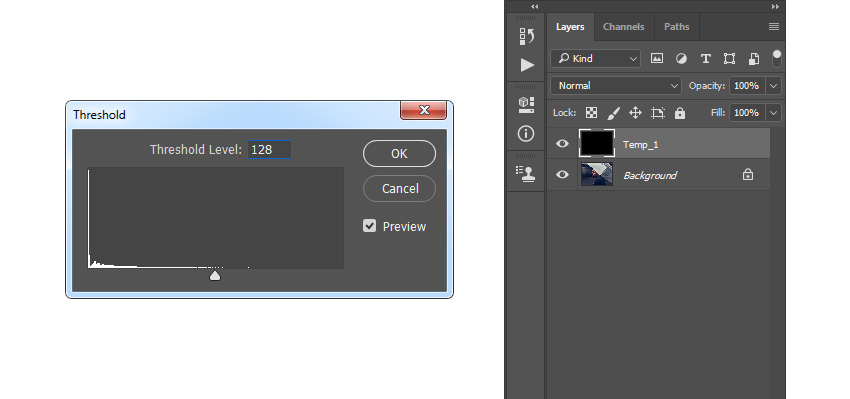The image size is (850, 399).
Task: Click Cancel in Threshold dialog
Action: [400, 189]
